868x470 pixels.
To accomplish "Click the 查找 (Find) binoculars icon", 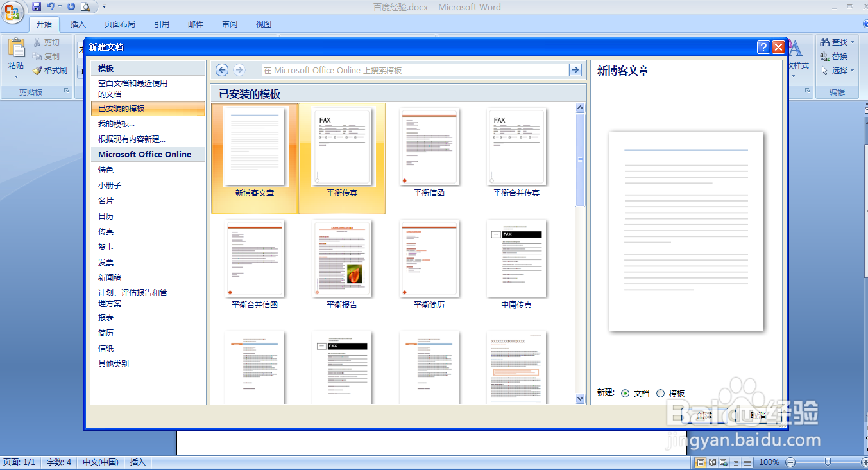I will click(825, 42).
